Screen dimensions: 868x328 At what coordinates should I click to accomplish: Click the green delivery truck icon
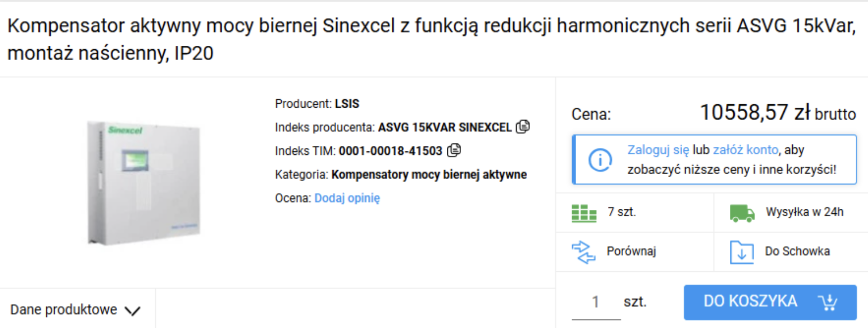pos(742,213)
